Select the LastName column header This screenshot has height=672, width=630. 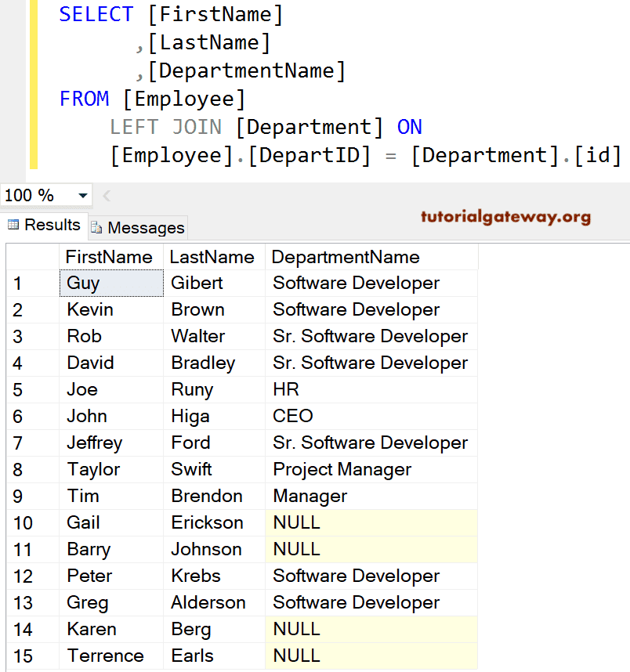(x=214, y=257)
